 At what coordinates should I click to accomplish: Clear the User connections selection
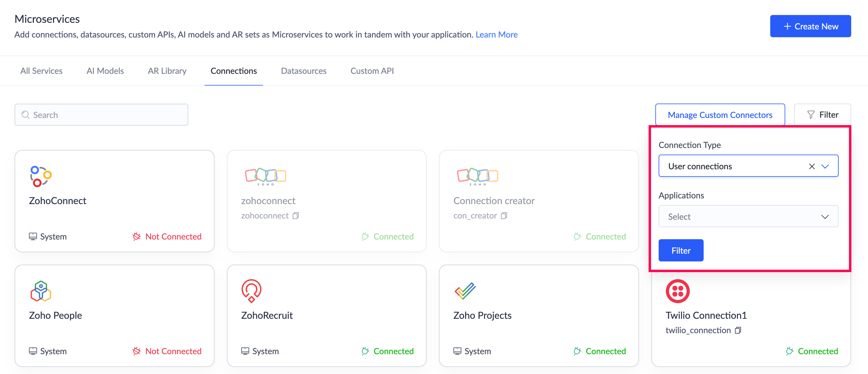click(812, 166)
